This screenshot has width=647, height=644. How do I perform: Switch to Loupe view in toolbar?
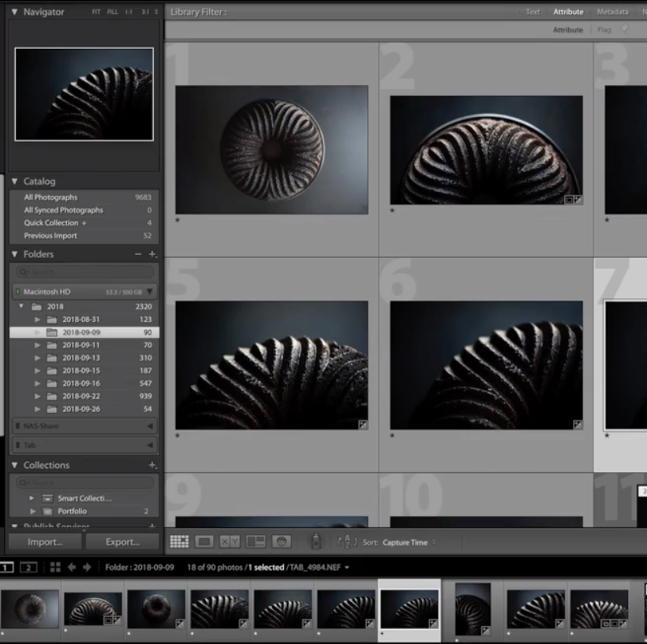point(204,541)
